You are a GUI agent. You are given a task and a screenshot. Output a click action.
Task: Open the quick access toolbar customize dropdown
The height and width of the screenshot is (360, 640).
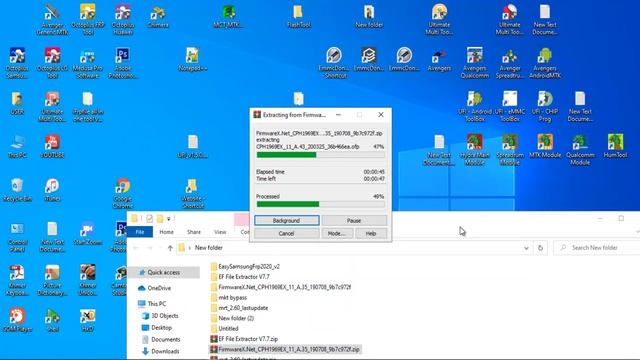pyautogui.click(x=169, y=219)
